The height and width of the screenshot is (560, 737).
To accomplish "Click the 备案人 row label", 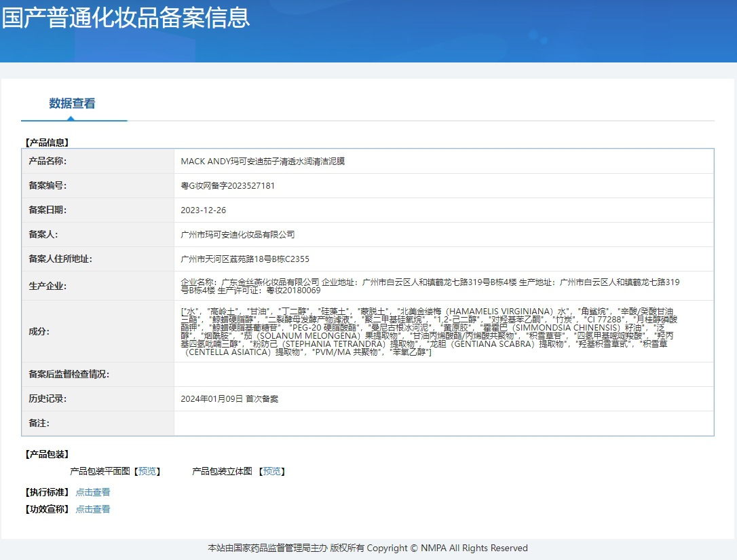I will point(43,235).
